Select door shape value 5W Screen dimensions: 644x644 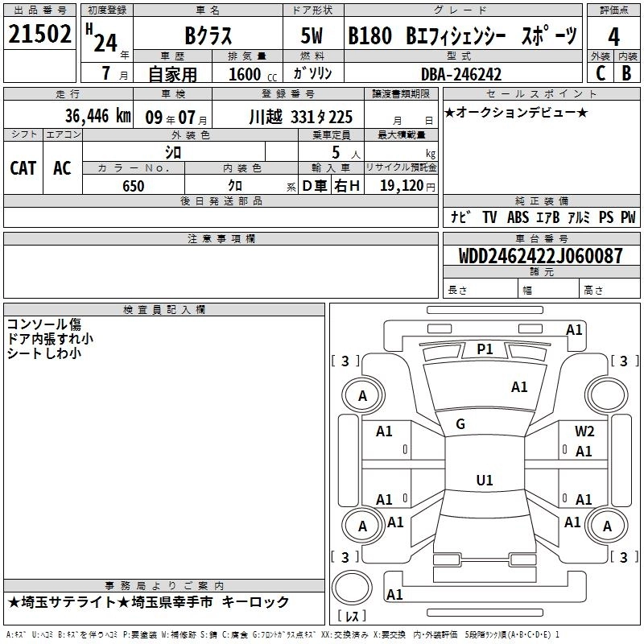[312, 35]
